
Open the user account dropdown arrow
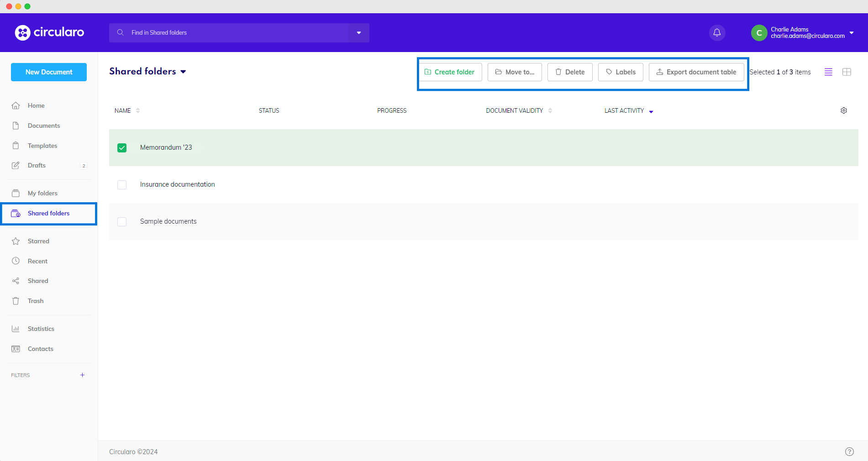pyautogui.click(x=852, y=33)
